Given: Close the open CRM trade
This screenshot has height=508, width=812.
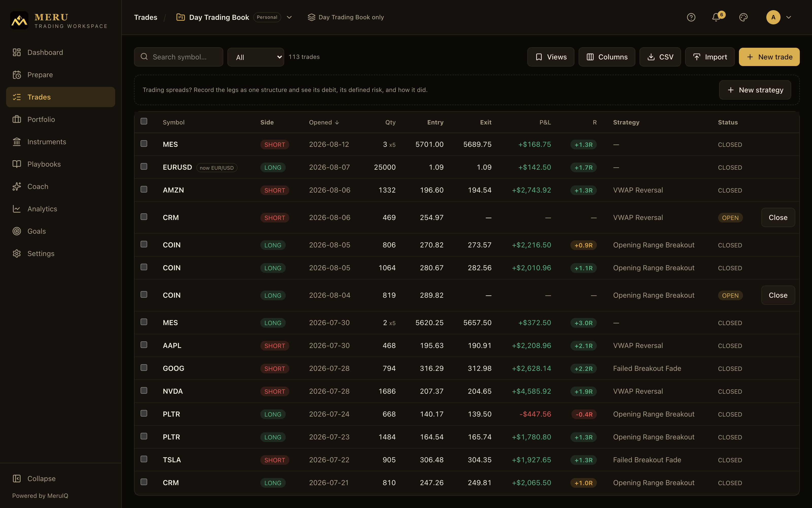Looking at the screenshot, I should coord(778,217).
